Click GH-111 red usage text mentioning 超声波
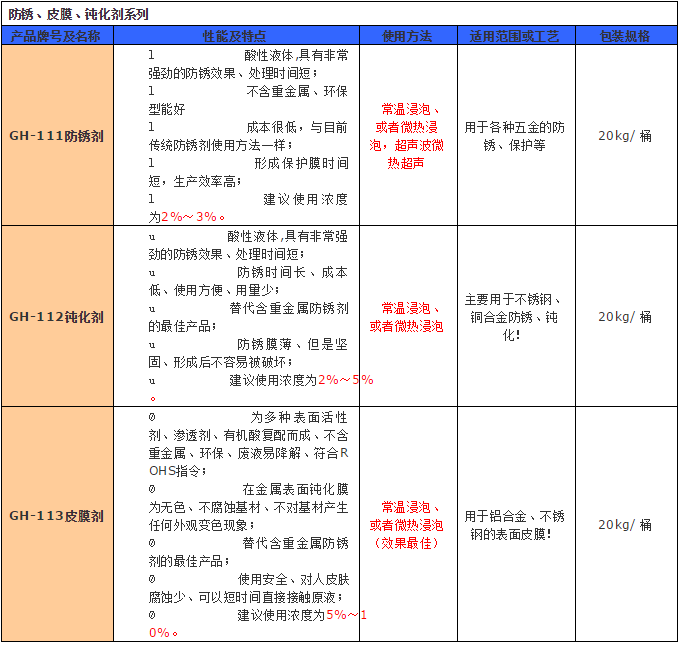 point(407,145)
